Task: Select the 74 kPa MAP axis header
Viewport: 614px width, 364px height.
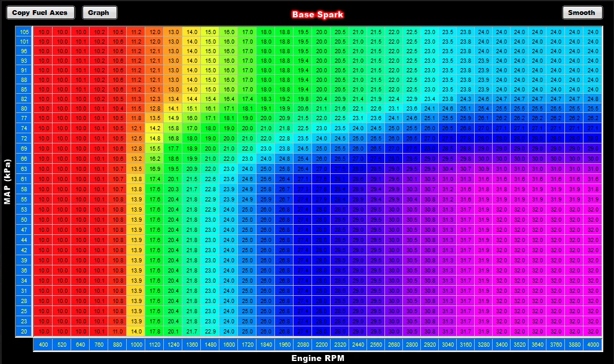Action: click(25, 128)
